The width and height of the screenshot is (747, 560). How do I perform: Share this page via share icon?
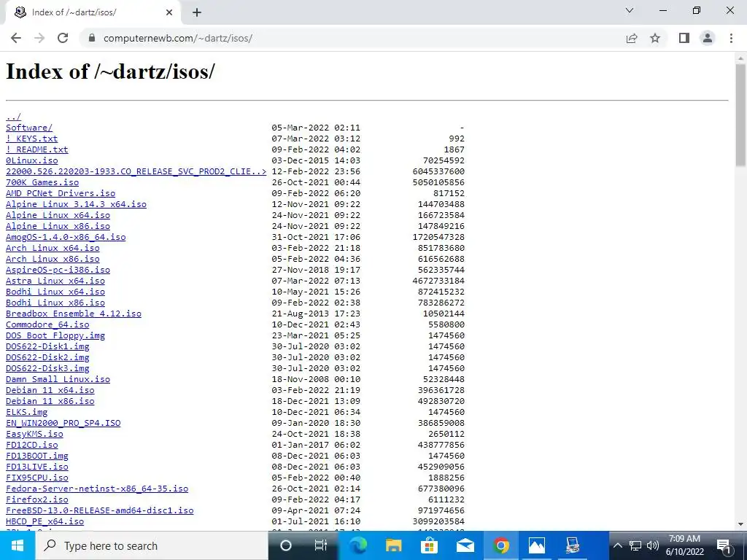pyautogui.click(x=632, y=38)
